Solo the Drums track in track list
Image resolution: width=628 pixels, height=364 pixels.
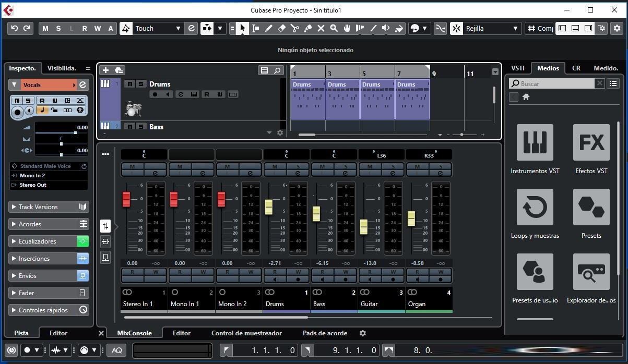point(140,84)
